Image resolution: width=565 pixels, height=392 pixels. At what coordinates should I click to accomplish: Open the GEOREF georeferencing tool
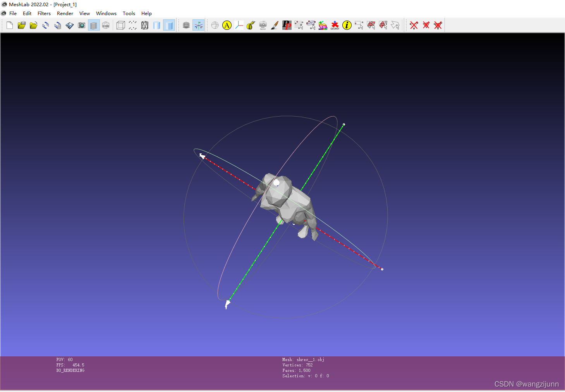(x=335, y=25)
